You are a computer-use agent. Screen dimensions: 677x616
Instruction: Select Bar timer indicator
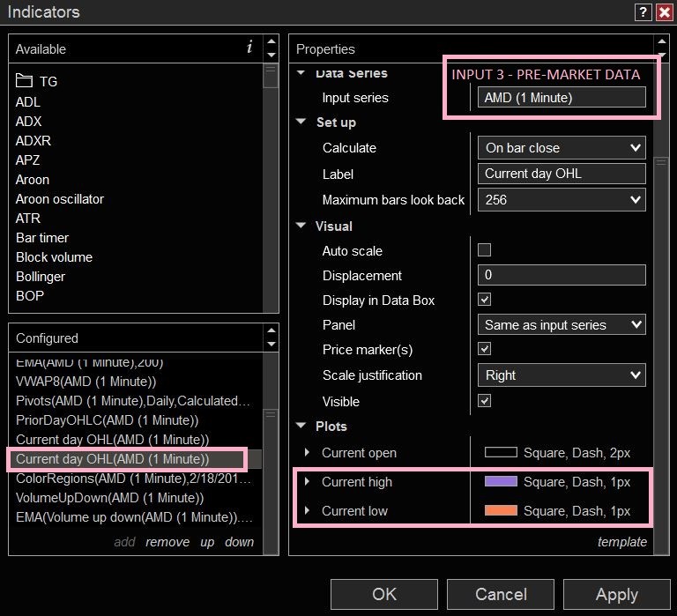[x=42, y=238]
